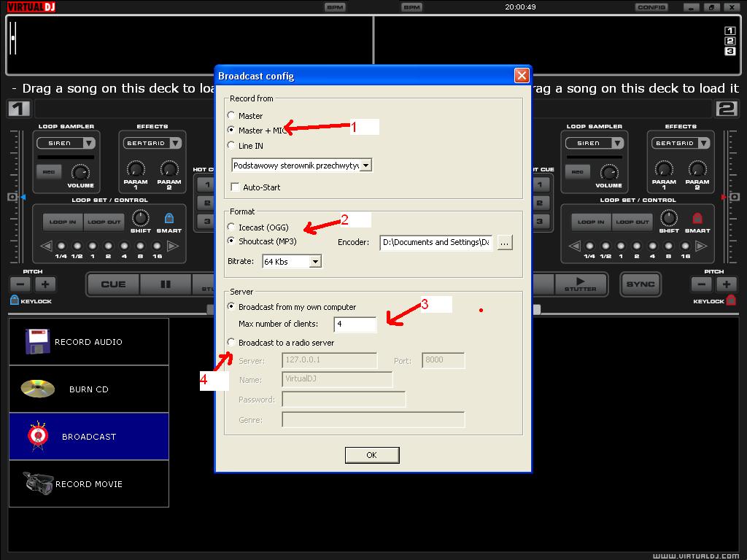Open the Bitrate 64 Kbs dropdown
Viewport: 747px width, 560px height.
[x=315, y=262]
